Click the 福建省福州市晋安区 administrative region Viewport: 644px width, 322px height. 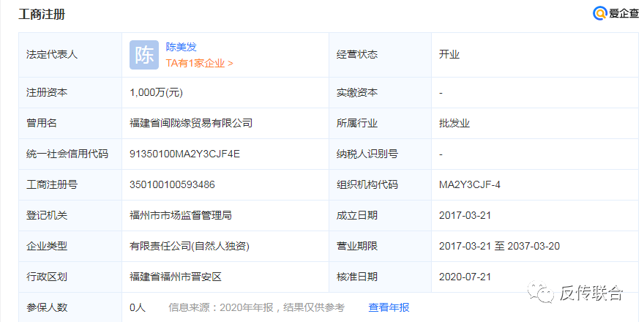tap(176, 277)
